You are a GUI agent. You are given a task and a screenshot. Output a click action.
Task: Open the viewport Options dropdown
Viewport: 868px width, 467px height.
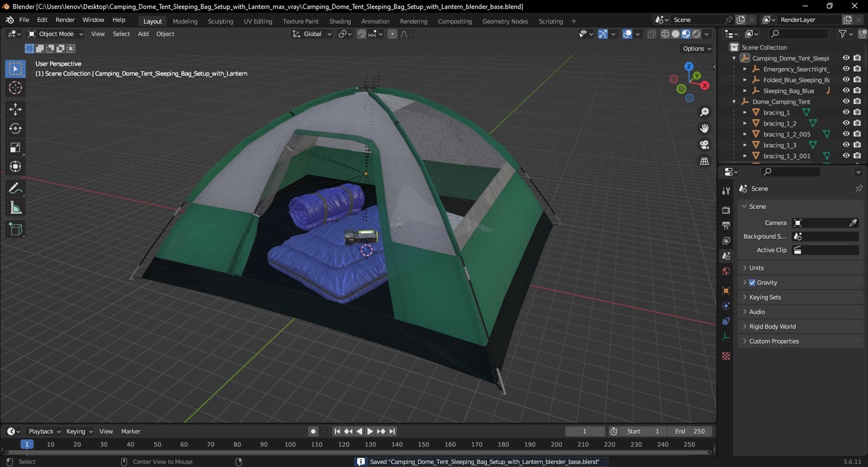(x=697, y=48)
